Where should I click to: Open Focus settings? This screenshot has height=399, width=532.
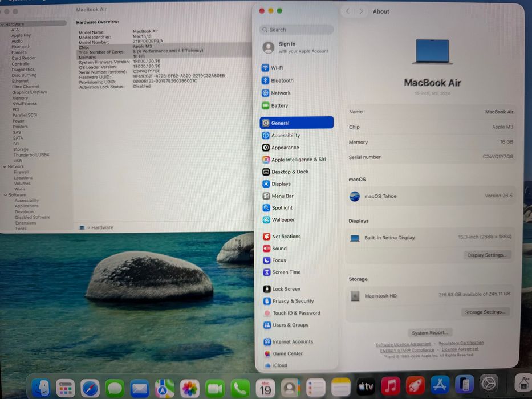click(297, 260)
